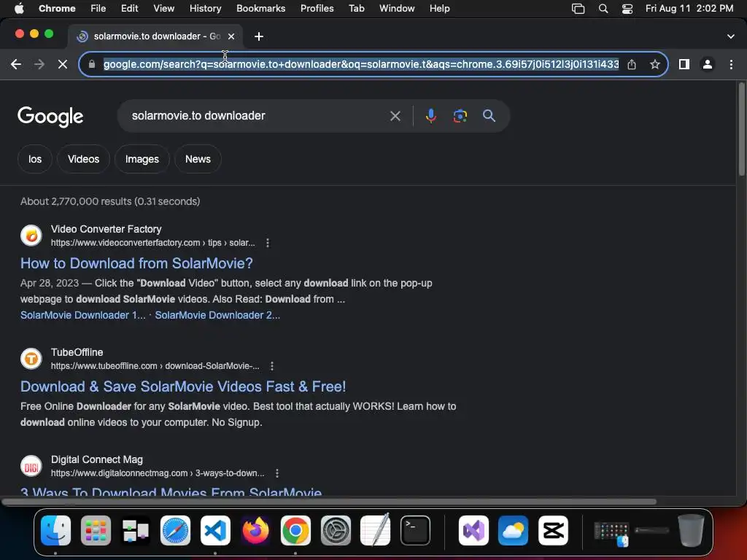747x560 pixels.
Task: Open the Apple menu
Action: [x=19, y=9]
